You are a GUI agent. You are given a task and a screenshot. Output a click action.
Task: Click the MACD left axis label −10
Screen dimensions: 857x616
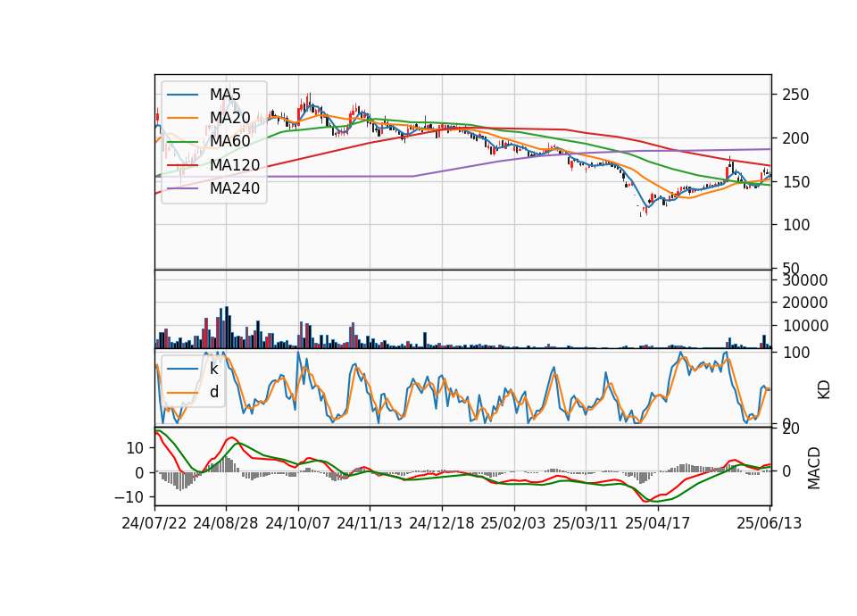point(129,497)
